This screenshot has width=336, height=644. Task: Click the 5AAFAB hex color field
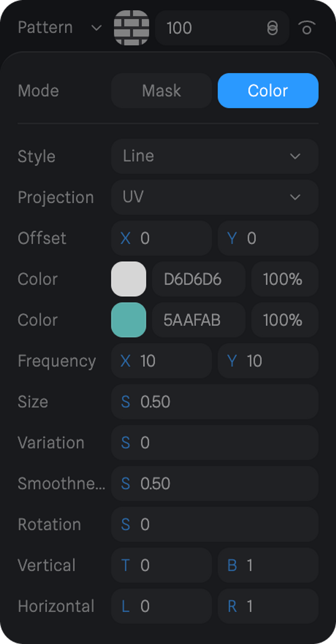point(198,320)
